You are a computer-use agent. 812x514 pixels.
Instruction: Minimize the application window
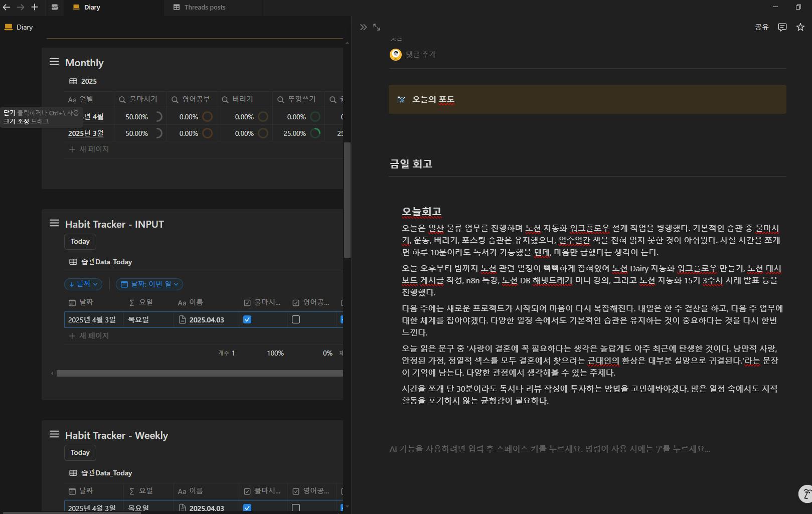pos(775,7)
